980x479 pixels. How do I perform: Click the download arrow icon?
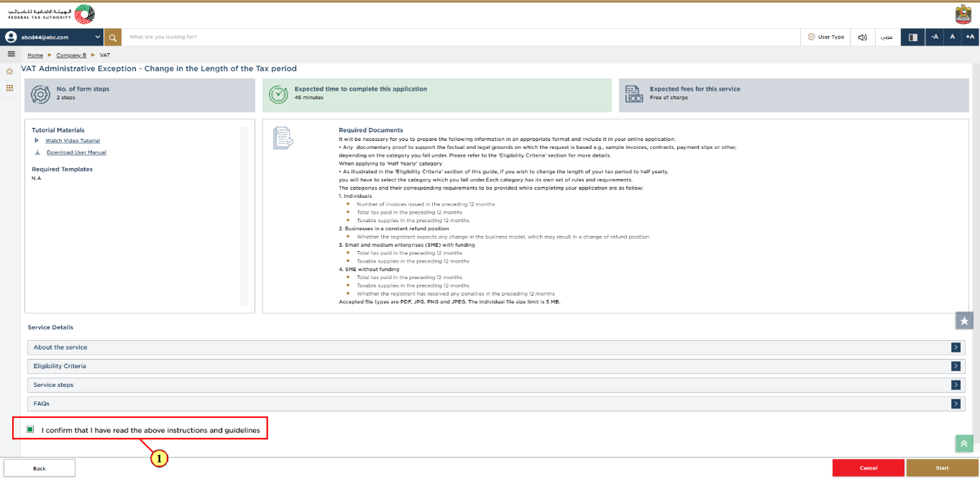click(x=37, y=152)
